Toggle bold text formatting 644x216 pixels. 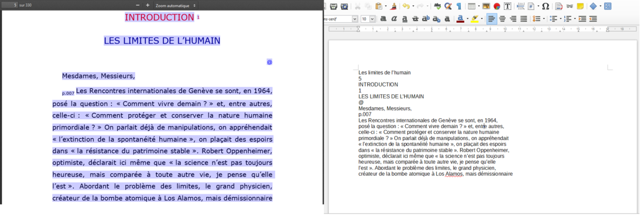click(383, 19)
